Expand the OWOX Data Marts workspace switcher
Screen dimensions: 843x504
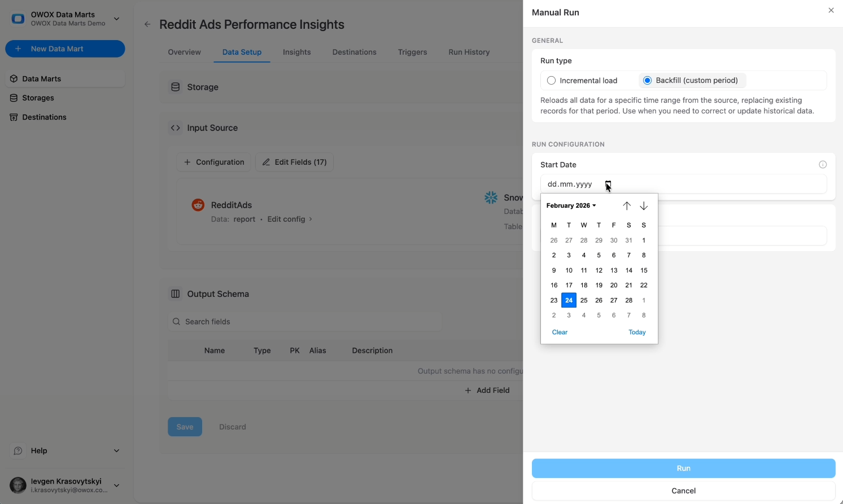tap(116, 18)
